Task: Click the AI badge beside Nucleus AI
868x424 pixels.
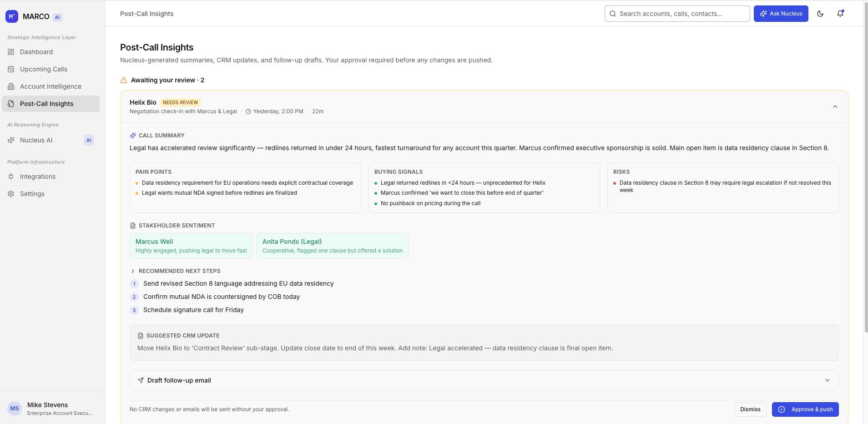Action: point(89,140)
